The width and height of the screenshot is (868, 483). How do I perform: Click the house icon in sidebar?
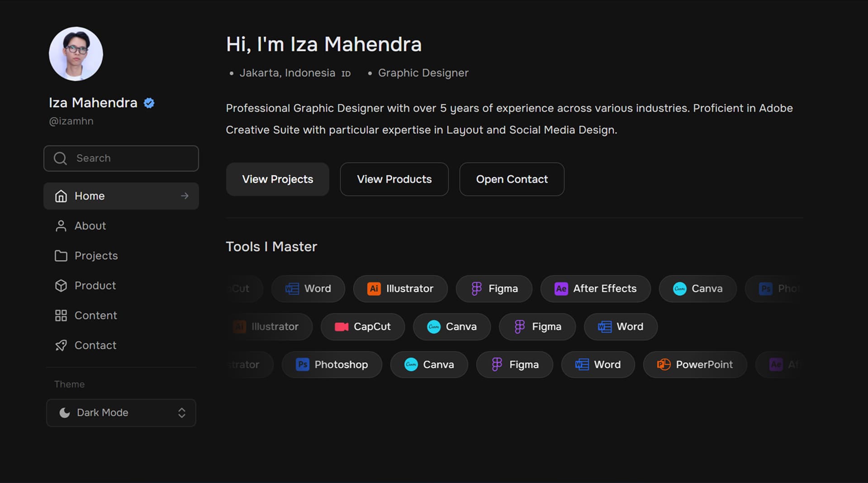point(61,196)
